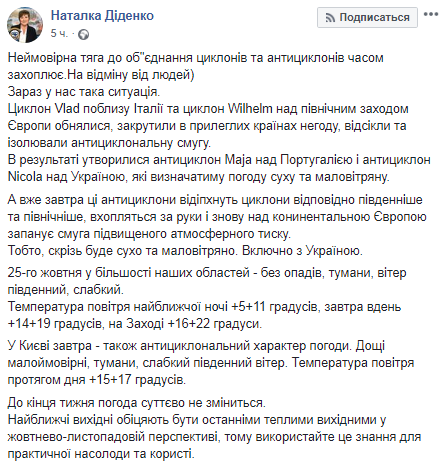Click the word Wilhelm in the post
This screenshot has height=469, width=446.
(x=250, y=109)
